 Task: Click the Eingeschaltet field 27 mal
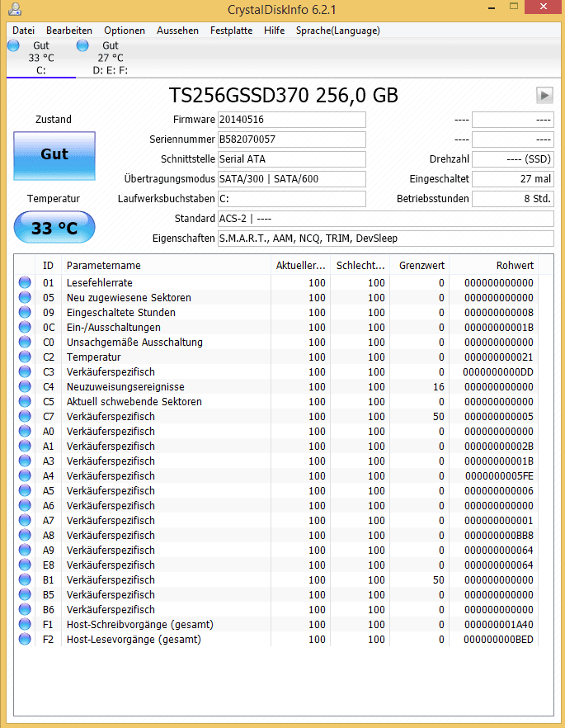pos(512,179)
